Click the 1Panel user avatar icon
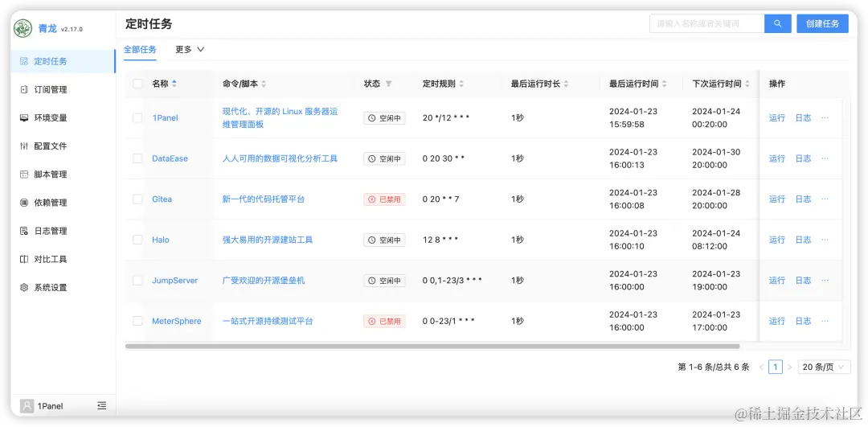 [x=27, y=406]
